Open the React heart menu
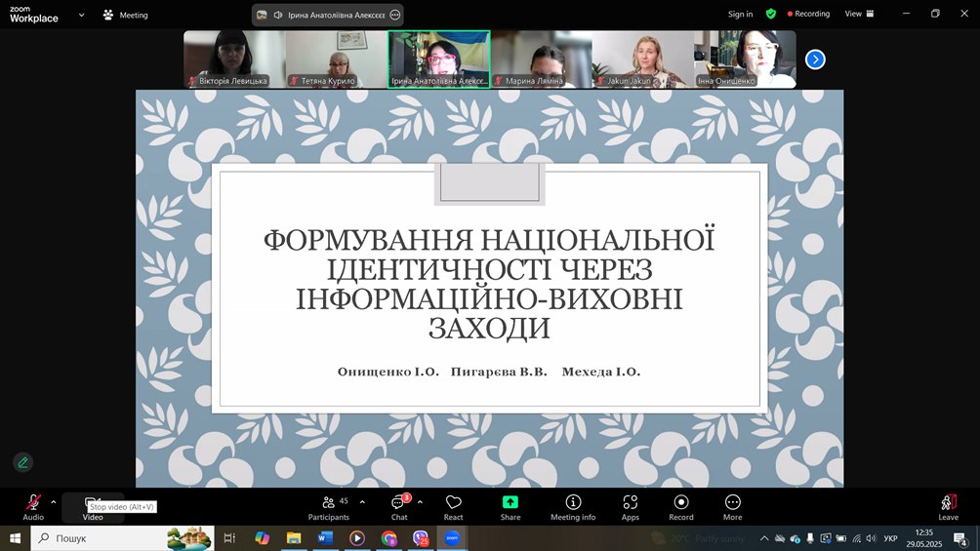The height and width of the screenshot is (551, 980). click(453, 507)
